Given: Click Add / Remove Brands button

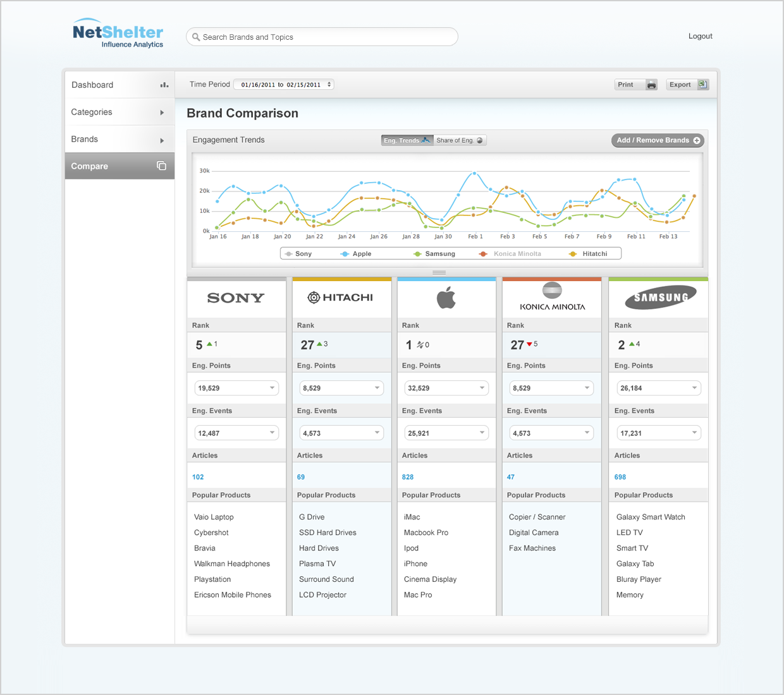Looking at the screenshot, I should [658, 140].
